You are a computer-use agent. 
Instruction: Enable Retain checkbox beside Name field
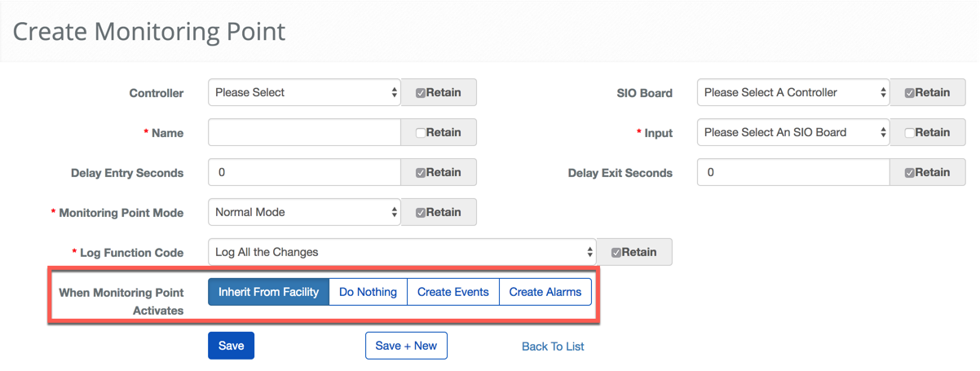[x=421, y=133]
